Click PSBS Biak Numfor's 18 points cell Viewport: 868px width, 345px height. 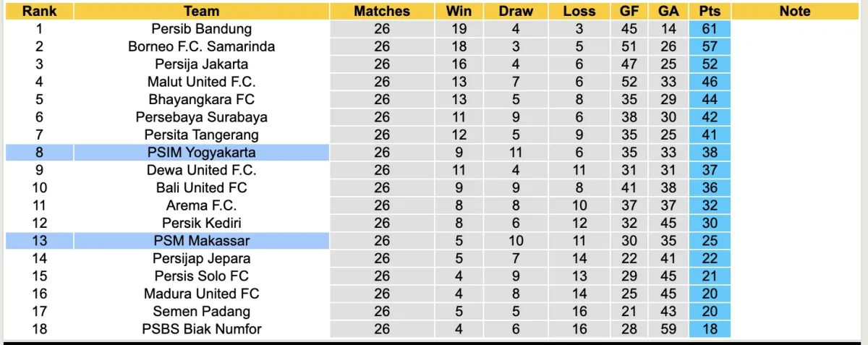pyautogui.click(x=710, y=329)
